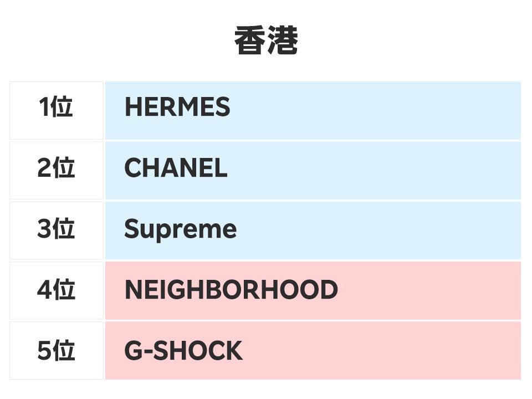This screenshot has width=532, height=399.
Task: Select the last blue-highlighted brand row
Action: [313, 230]
